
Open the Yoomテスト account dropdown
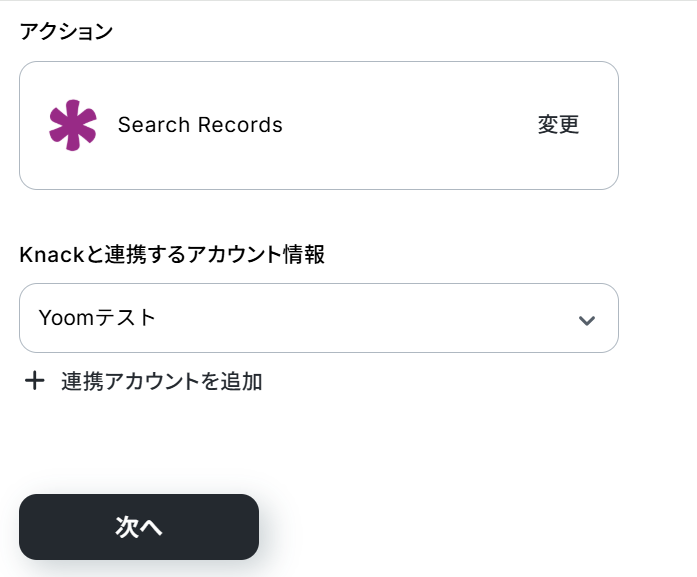(318, 318)
